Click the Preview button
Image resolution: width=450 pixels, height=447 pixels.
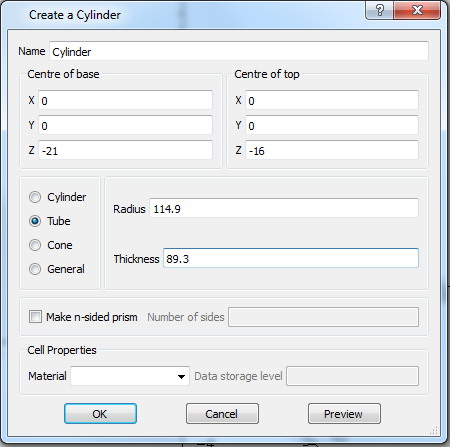click(x=344, y=414)
